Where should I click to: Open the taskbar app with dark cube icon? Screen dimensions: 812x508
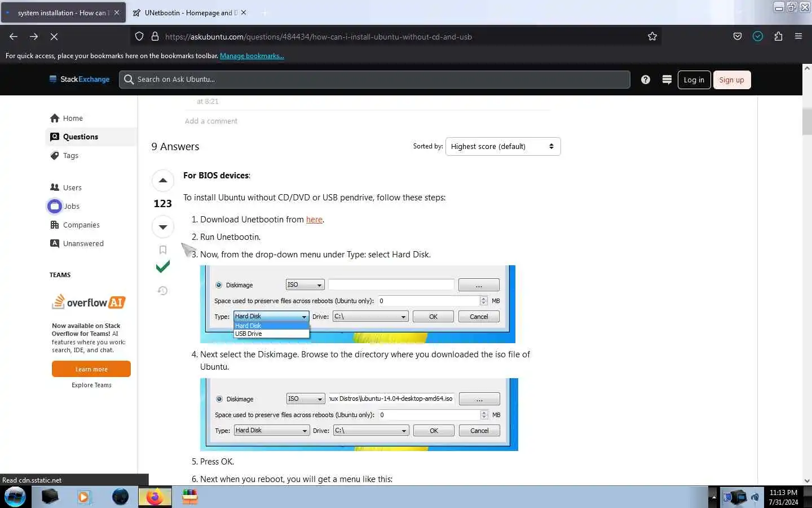click(50, 497)
